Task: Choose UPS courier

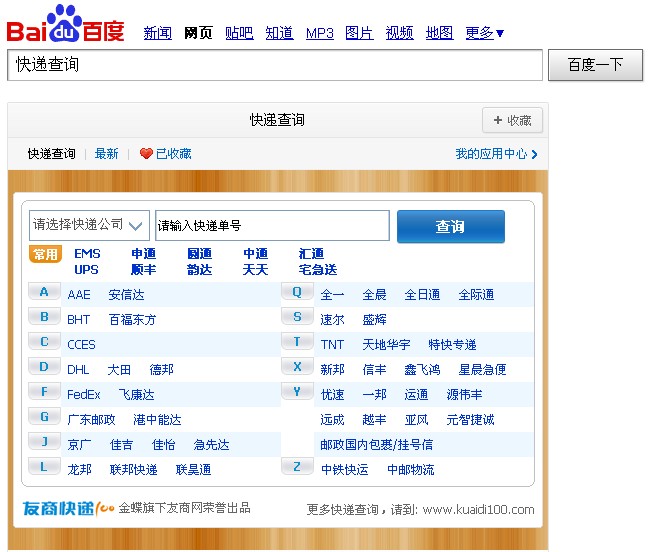Action: click(86, 270)
